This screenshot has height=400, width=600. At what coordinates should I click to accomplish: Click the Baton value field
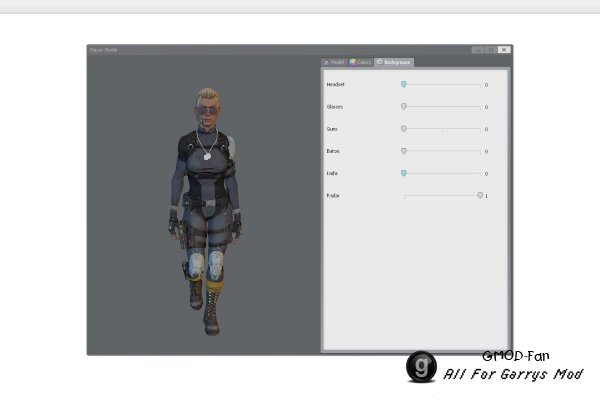(x=486, y=152)
